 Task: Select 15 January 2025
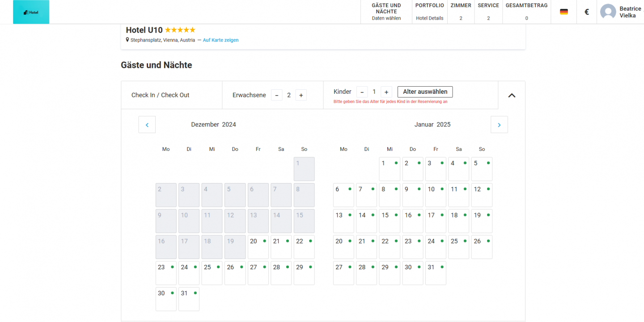click(390, 221)
